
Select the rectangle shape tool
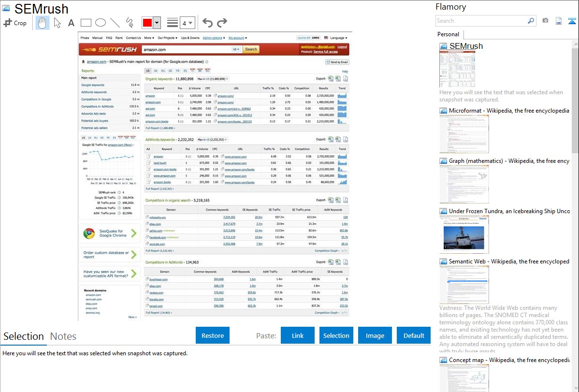[x=86, y=23]
